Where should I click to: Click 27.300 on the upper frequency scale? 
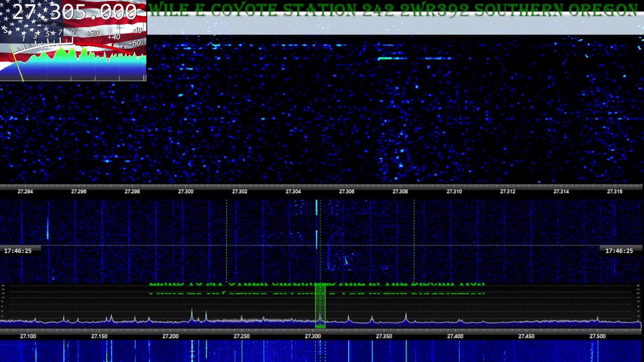[x=186, y=192]
